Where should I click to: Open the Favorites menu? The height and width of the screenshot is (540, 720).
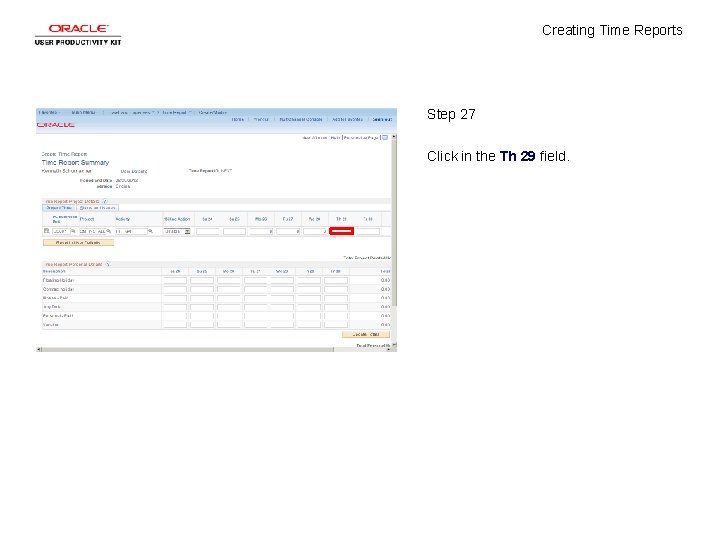(48, 112)
